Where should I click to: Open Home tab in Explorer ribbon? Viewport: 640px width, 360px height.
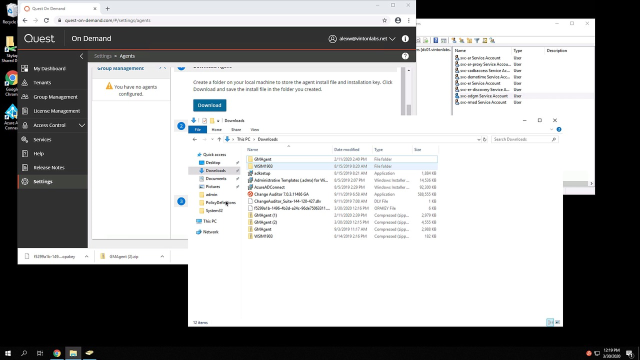pos(216,129)
